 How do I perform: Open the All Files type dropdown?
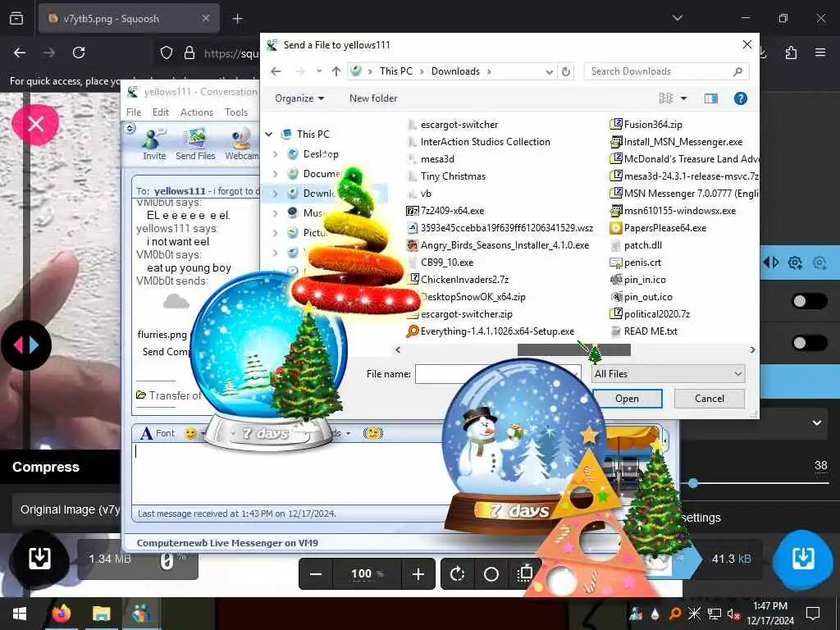coord(668,374)
